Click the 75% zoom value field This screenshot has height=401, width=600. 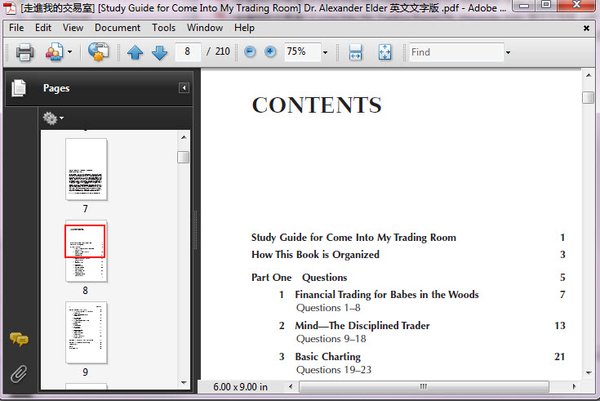click(302, 52)
